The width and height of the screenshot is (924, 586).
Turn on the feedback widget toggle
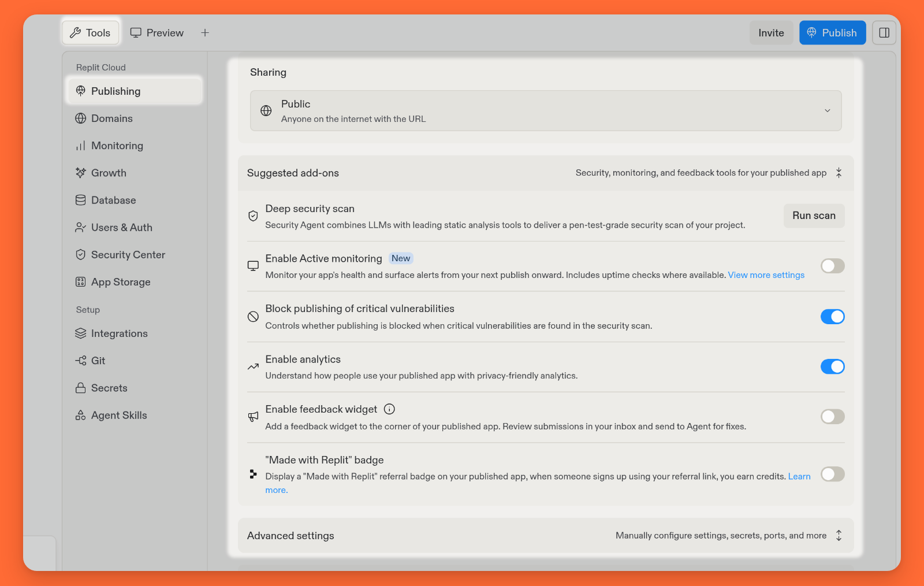(833, 417)
